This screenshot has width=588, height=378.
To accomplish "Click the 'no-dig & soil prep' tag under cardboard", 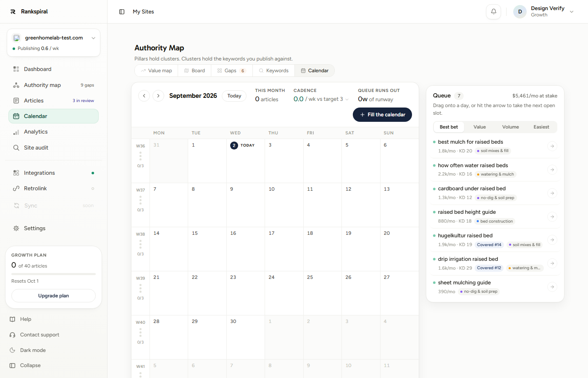I will [496, 198].
